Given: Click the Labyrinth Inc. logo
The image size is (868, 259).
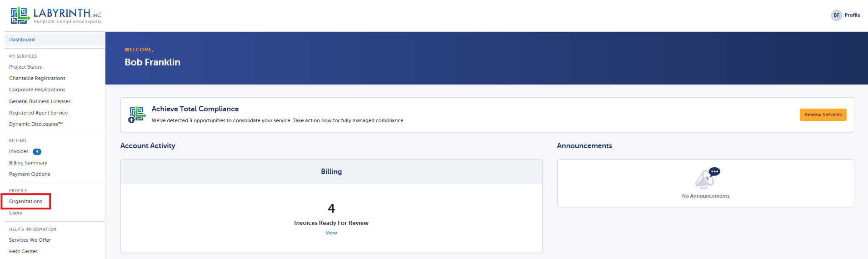Looking at the screenshot, I should [56, 15].
